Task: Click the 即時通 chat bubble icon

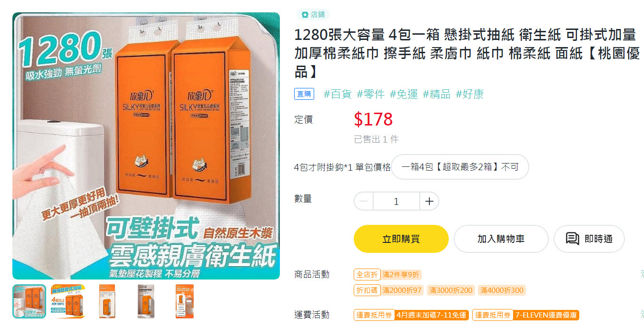Action: pos(572,239)
